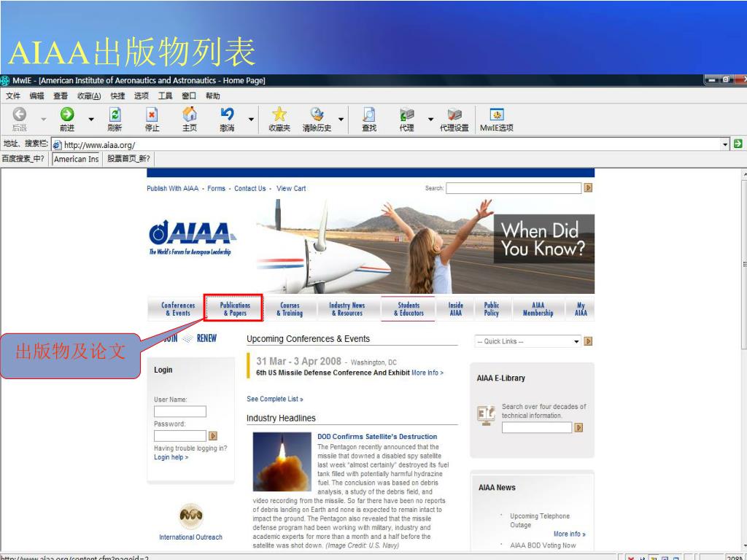747x560 pixels.
Task: Click the Refresh (刷新) toolbar icon
Action: click(115, 114)
